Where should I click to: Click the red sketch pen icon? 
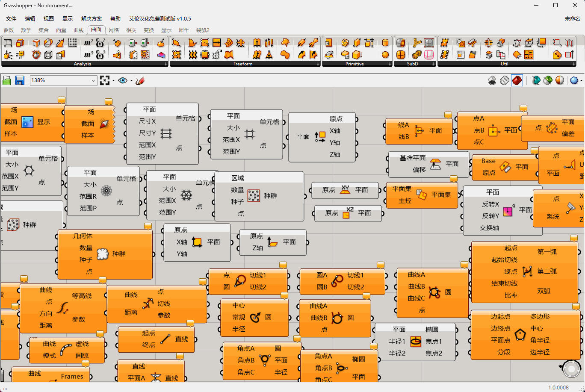[x=140, y=80]
